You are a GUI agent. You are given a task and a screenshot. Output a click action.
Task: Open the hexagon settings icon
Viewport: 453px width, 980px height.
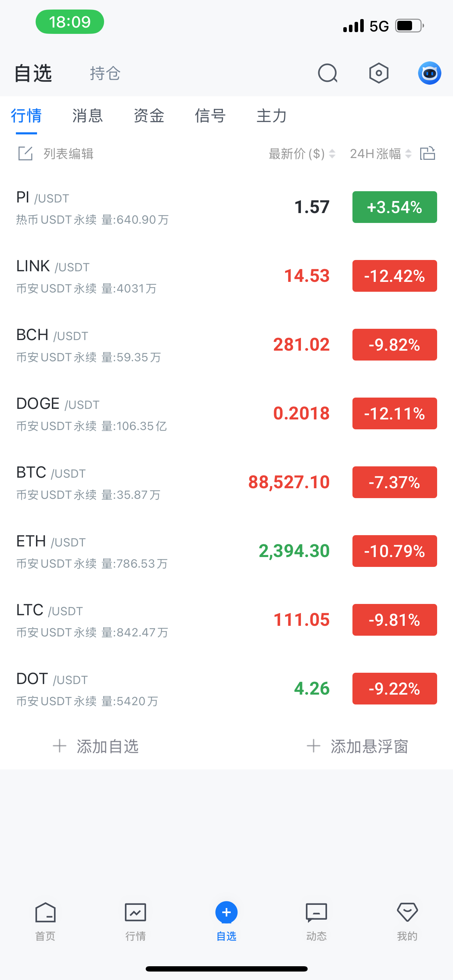pos(379,73)
